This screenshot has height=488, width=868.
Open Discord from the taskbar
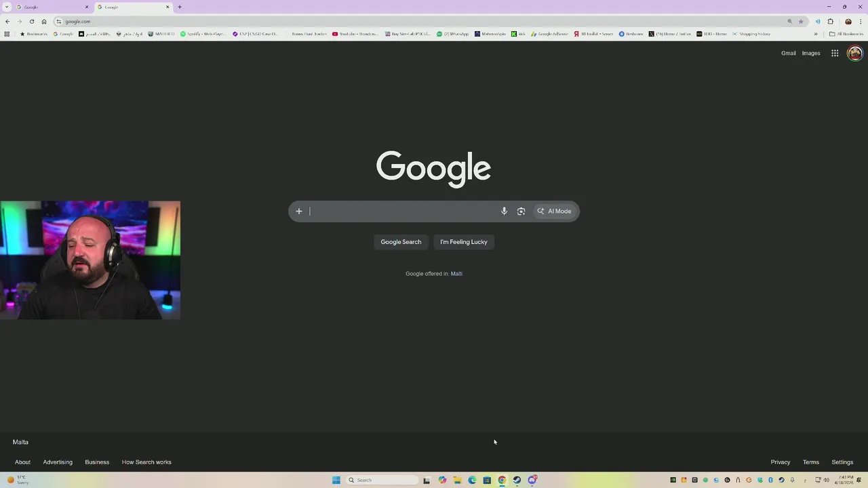coord(532,480)
